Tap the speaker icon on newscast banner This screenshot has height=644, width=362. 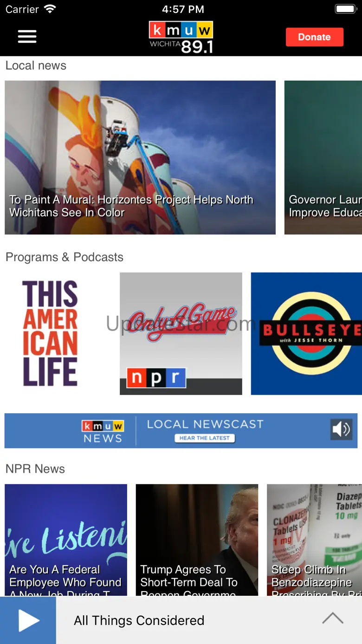[341, 429]
